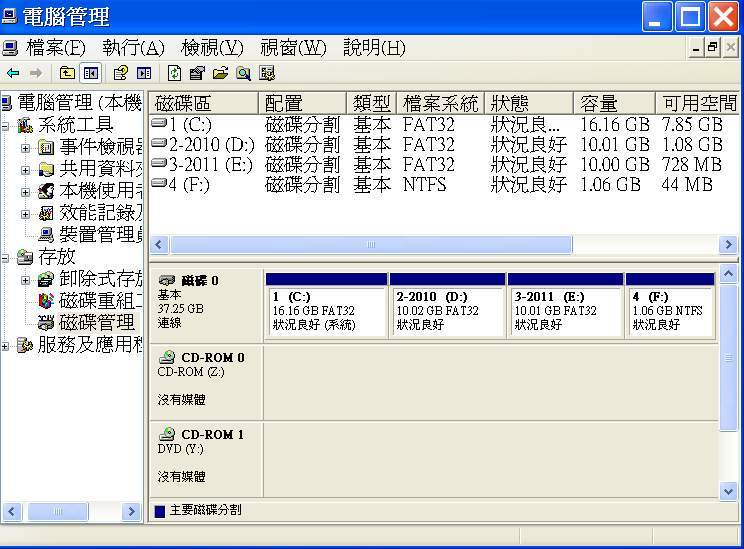Click the Open folder toolbar icon
The width and height of the screenshot is (744, 549).
[220, 73]
